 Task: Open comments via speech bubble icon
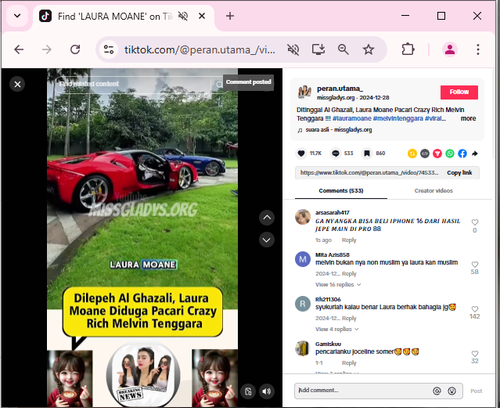(335, 153)
